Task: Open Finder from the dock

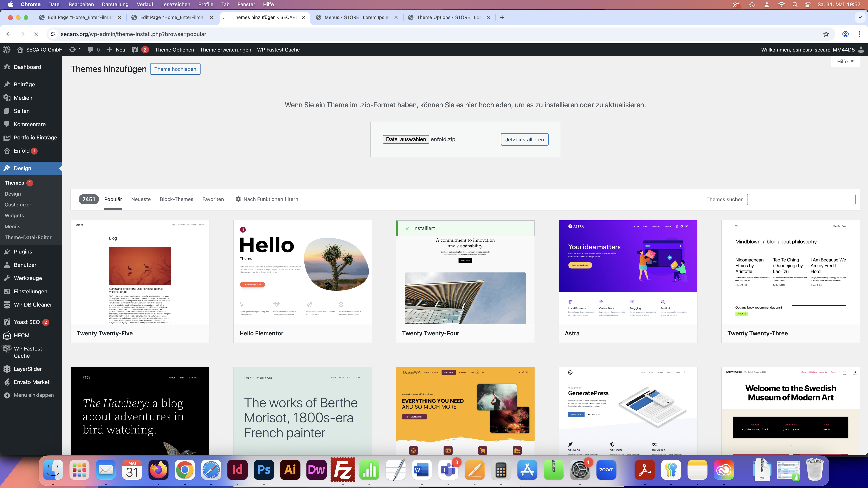Action: [53, 469]
